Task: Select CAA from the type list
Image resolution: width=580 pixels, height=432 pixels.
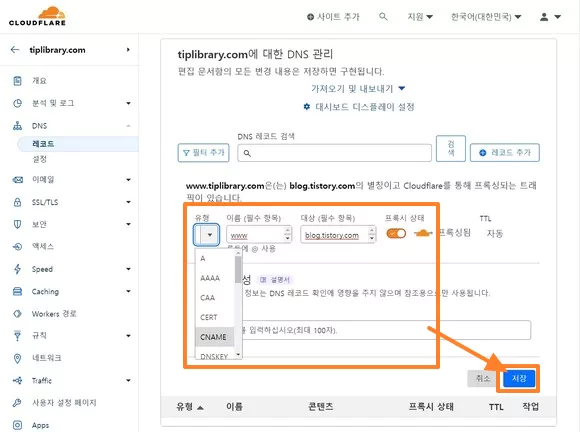Action: [215, 297]
